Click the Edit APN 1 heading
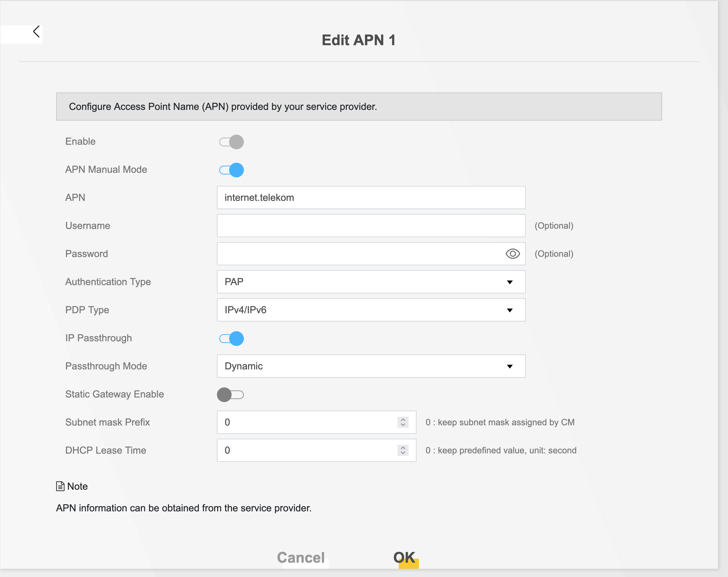The width and height of the screenshot is (728, 577). tap(358, 40)
